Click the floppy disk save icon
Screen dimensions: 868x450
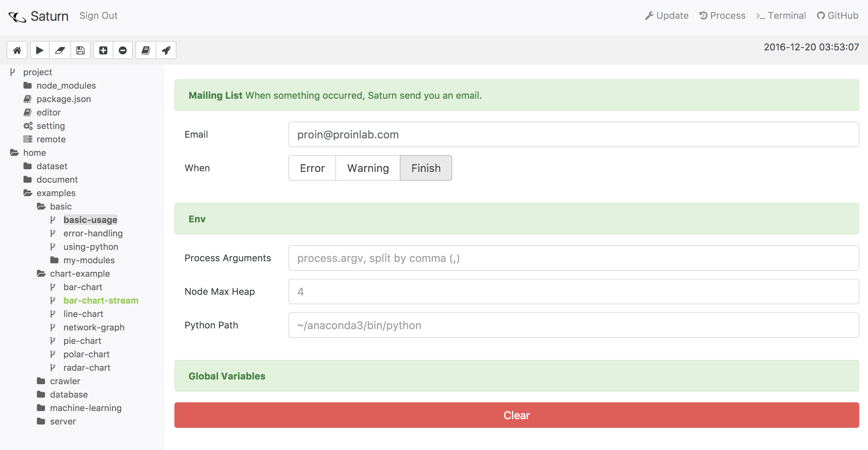[x=80, y=50]
